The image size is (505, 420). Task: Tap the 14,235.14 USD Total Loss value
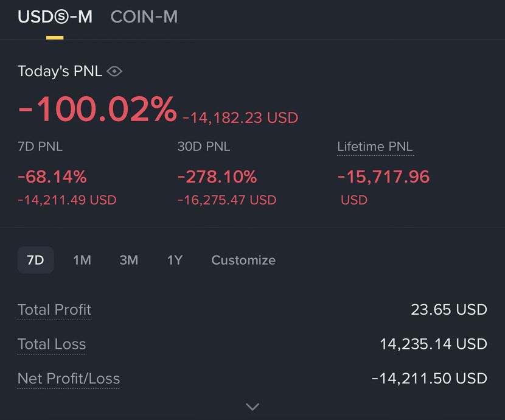point(433,344)
